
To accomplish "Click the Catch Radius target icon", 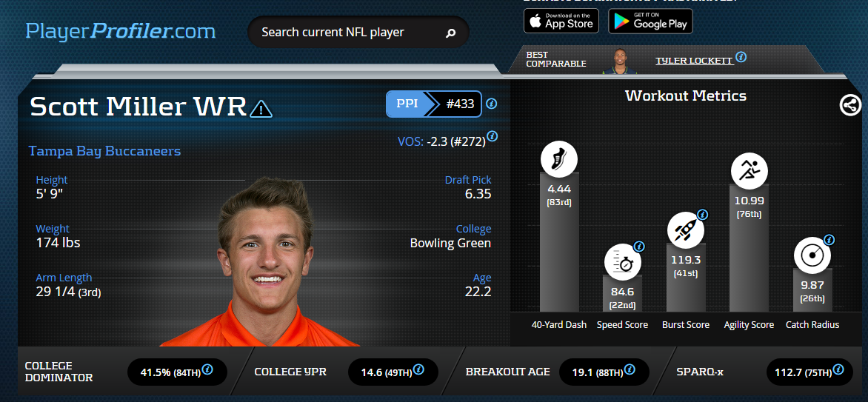I will [812, 256].
